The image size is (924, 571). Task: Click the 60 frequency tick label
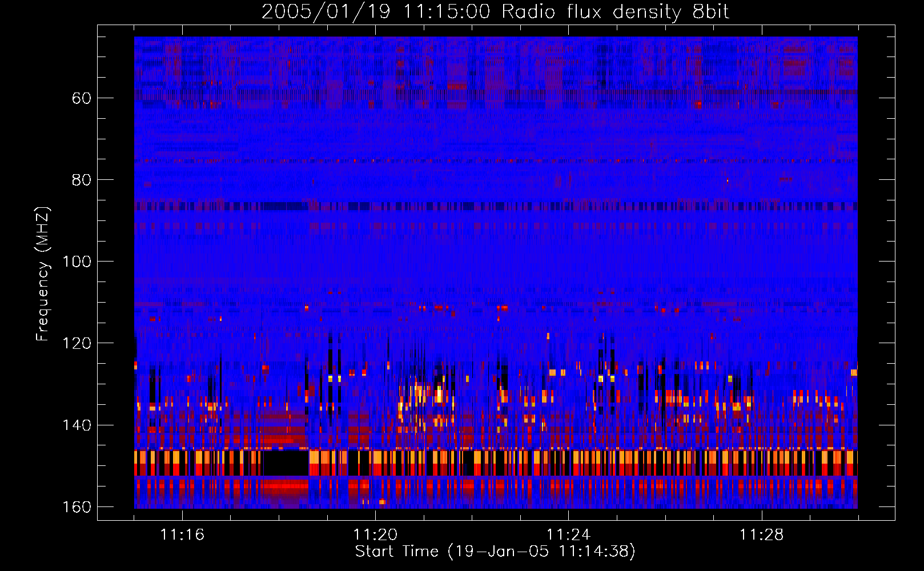coord(82,98)
